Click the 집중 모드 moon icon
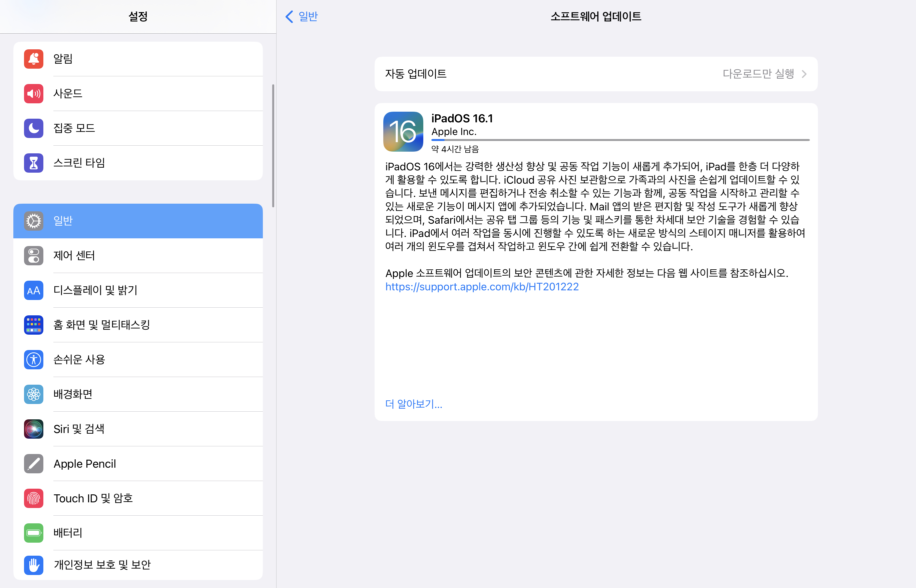 (34, 128)
